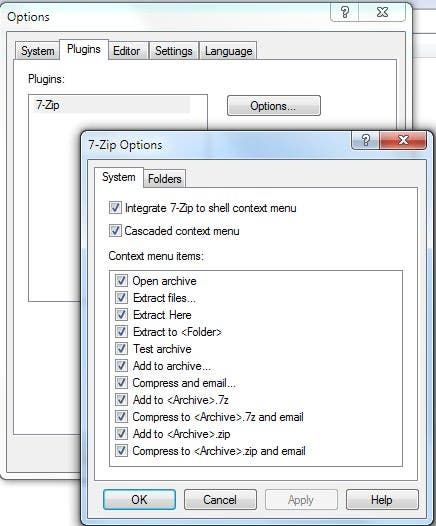Click the Options... button for plugins
This screenshot has width=436, height=526.
[274, 106]
